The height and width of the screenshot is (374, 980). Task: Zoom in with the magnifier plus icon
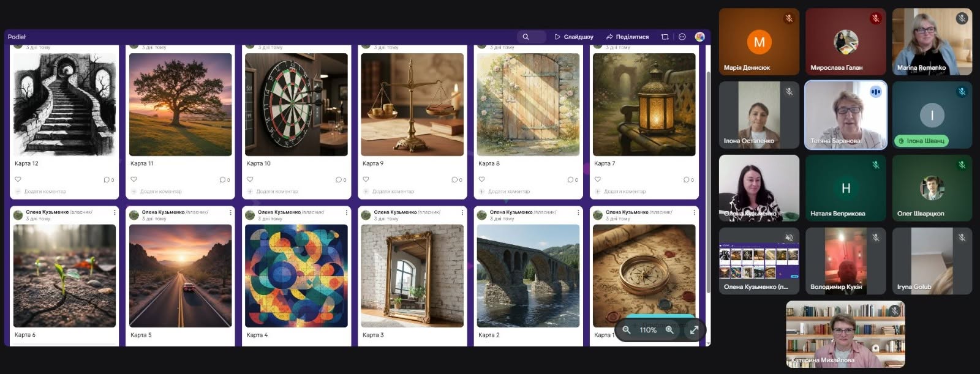pos(669,330)
